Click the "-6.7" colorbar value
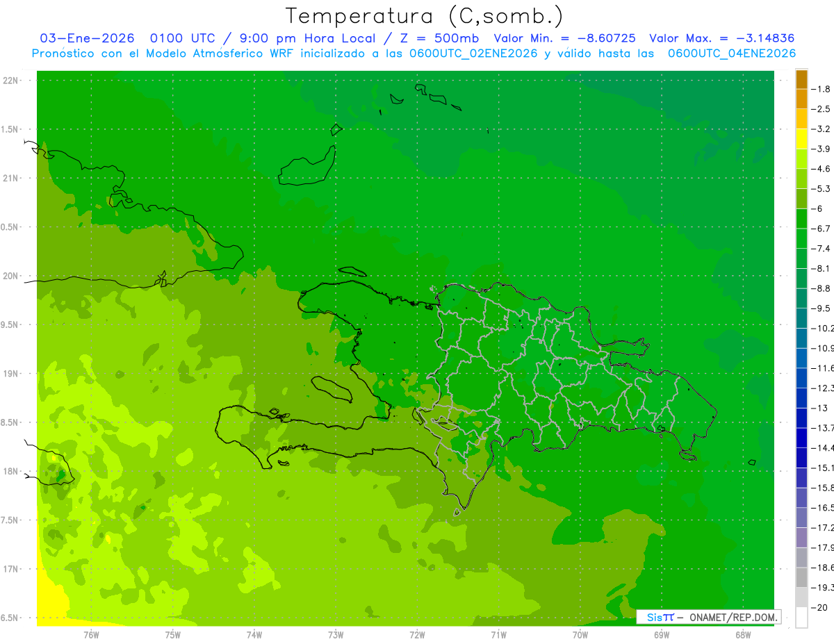The width and height of the screenshot is (834, 644). click(x=821, y=229)
